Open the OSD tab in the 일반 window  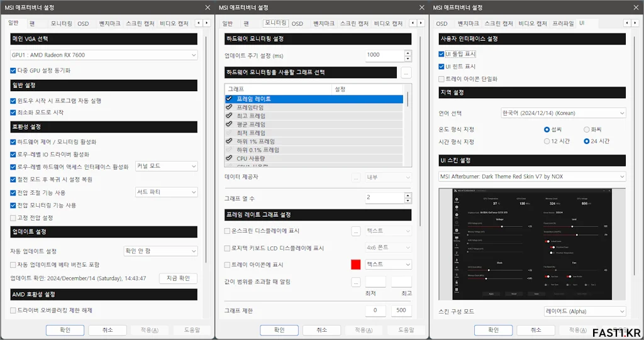pos(84,24)
